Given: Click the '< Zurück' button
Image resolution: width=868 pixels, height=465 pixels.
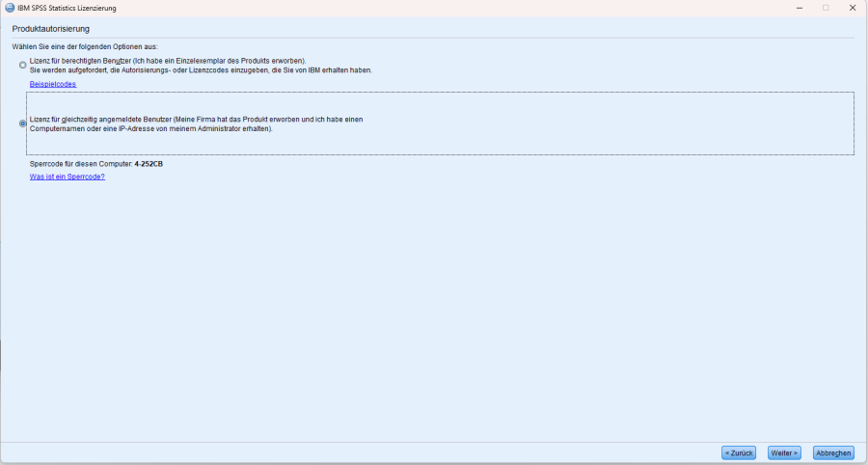Looking at the screenshot, I should click(x=739, y=452).
